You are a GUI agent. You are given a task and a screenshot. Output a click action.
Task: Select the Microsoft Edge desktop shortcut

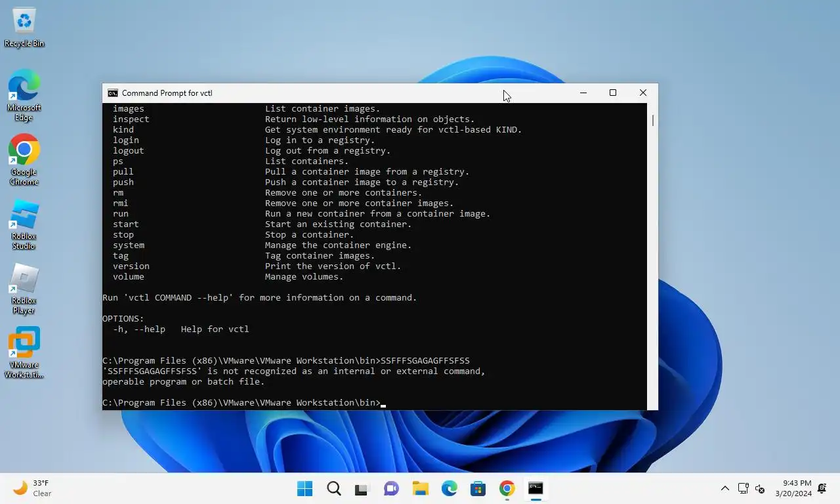coord(24,96)
